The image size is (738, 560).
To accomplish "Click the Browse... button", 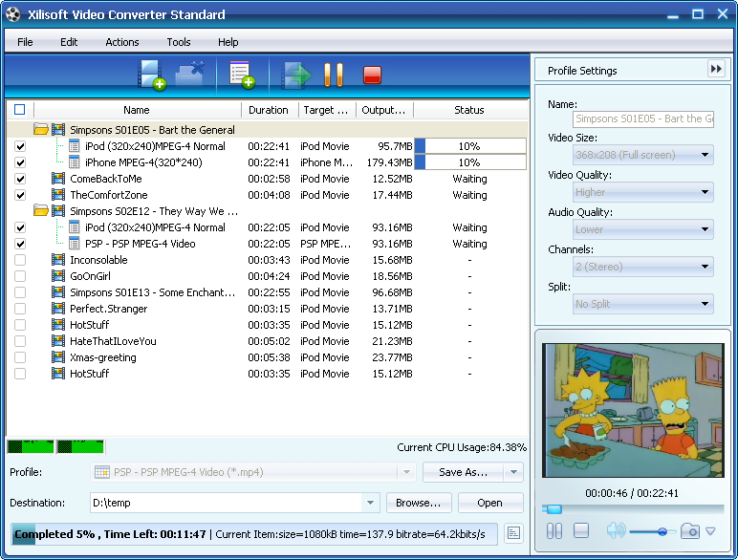I will coord(419,503).
